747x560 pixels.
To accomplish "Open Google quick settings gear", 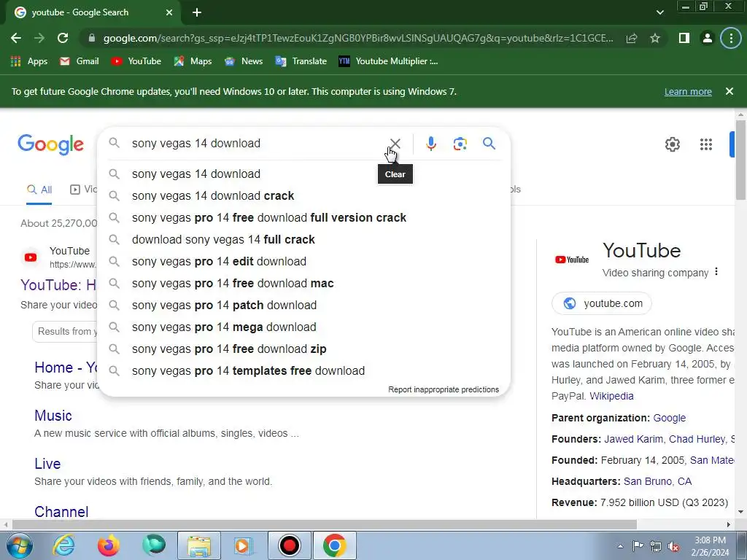I will pyautogui.click(x=672, y=144).
